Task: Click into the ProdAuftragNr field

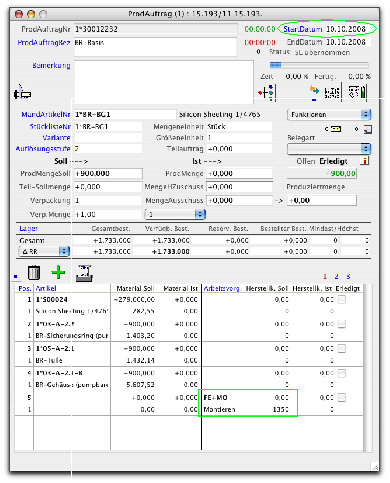Action: [x=156, y=29]
